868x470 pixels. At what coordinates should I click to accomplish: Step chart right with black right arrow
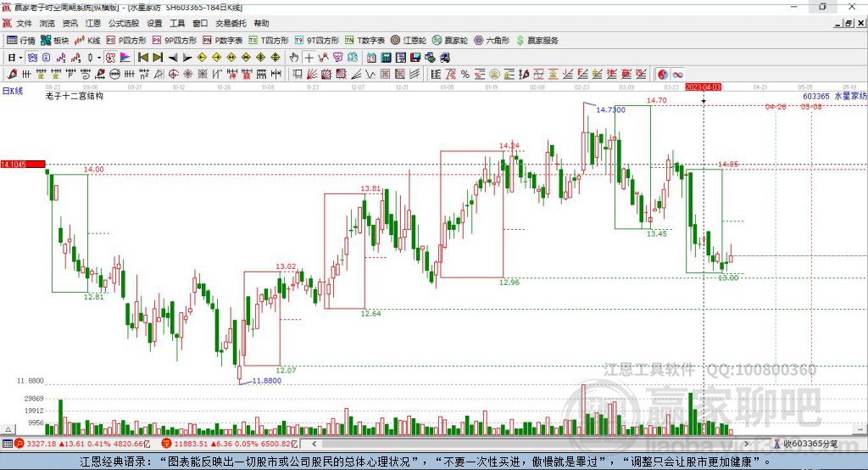point(187,58)
